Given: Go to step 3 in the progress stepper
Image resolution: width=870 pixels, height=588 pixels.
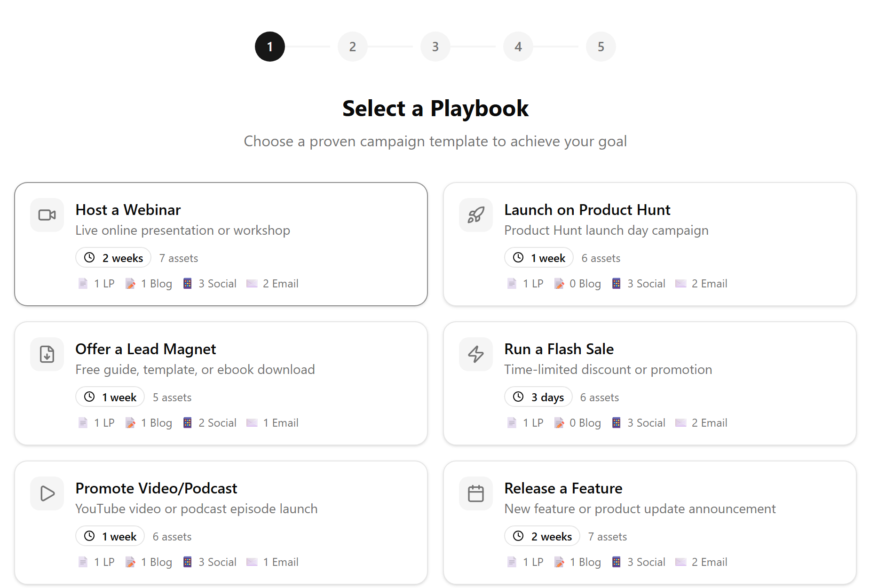Looking at the screenshot, I should pos(435,47).
